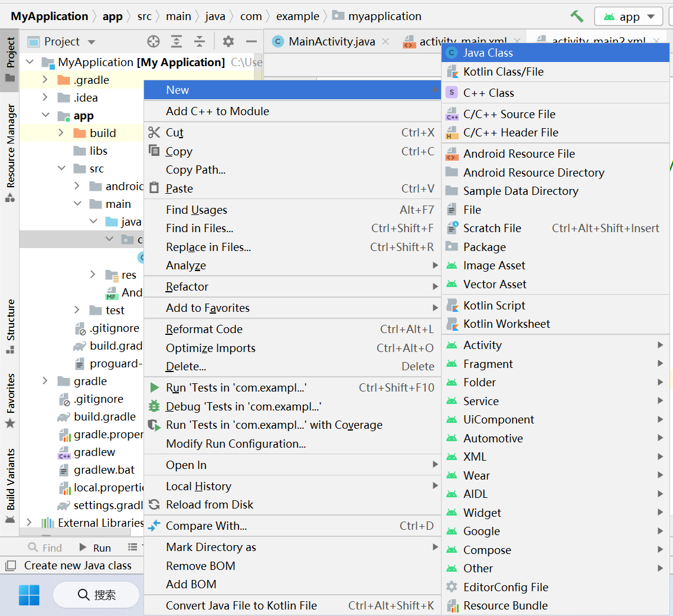Select C/C++ Source File option
673x616 pixels.
pos(556,114)
